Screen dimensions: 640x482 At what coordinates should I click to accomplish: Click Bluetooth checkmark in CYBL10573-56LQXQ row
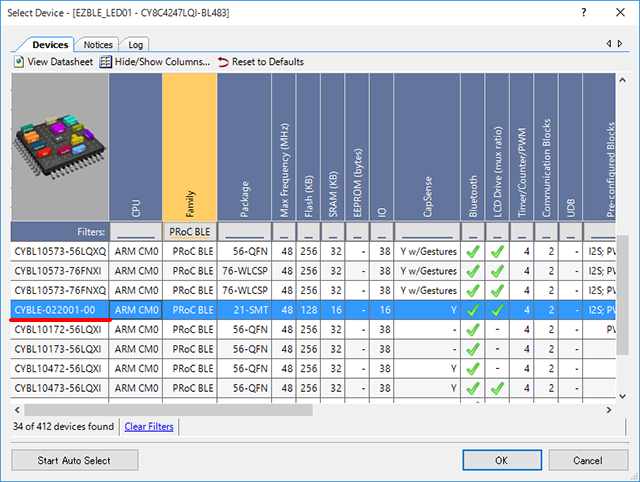click(x=473, y=251)
